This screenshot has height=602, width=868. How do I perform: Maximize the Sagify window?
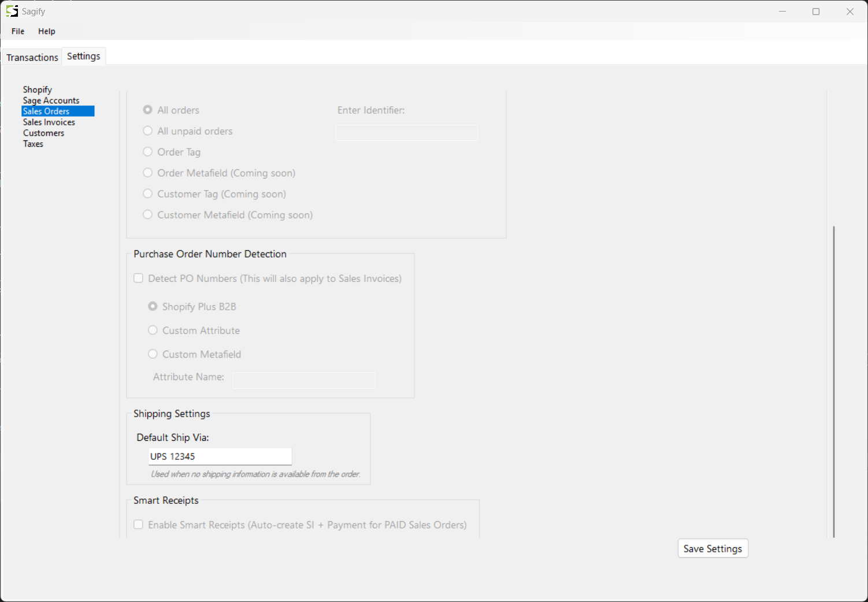click(816, 11)
